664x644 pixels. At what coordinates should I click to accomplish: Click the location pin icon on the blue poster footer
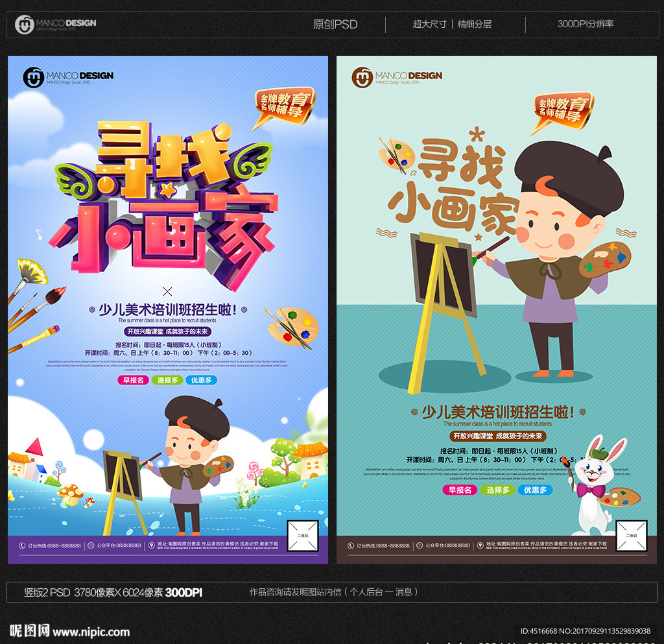click(151, 546)
